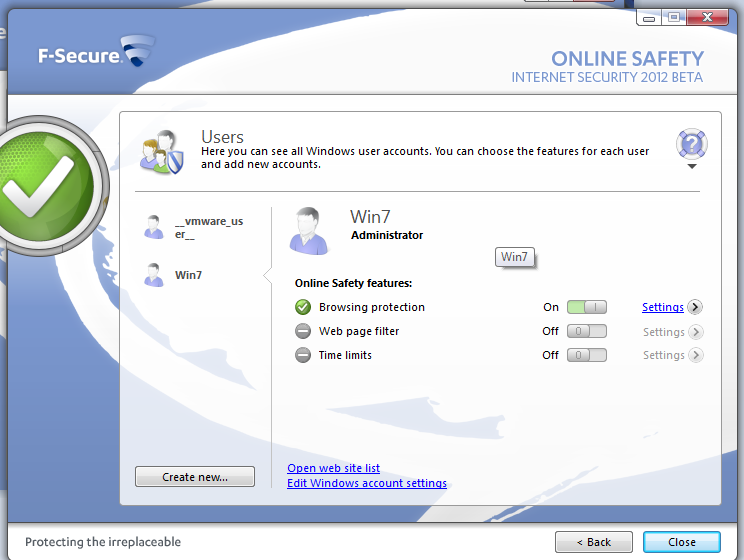Screen dimensions: 744x560
Task: Click the Administrator label
Action: click(387, 235)
